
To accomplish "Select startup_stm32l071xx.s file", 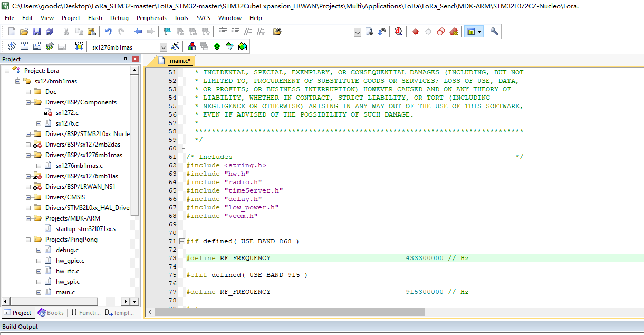I will [x=85, y=229].
